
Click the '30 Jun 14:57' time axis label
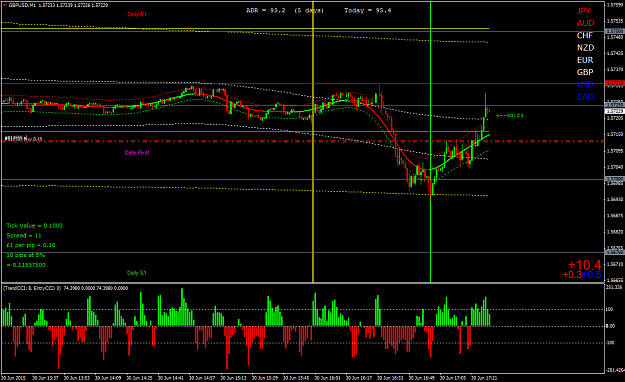click(x=202, y=378)
